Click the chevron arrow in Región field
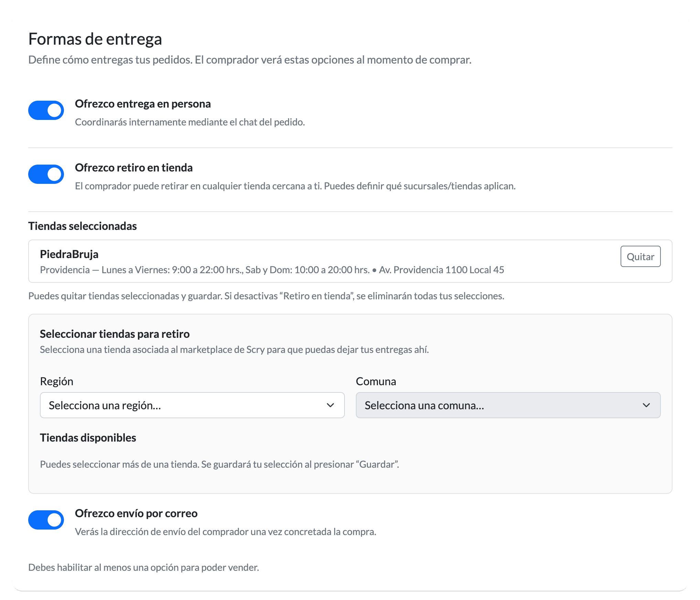 click(330, 405)
